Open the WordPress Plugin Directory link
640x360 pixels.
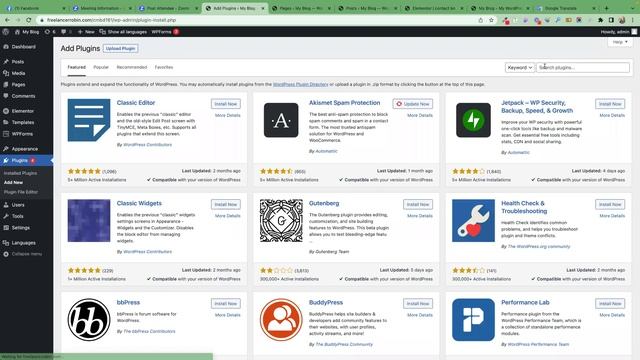(300, 84)
